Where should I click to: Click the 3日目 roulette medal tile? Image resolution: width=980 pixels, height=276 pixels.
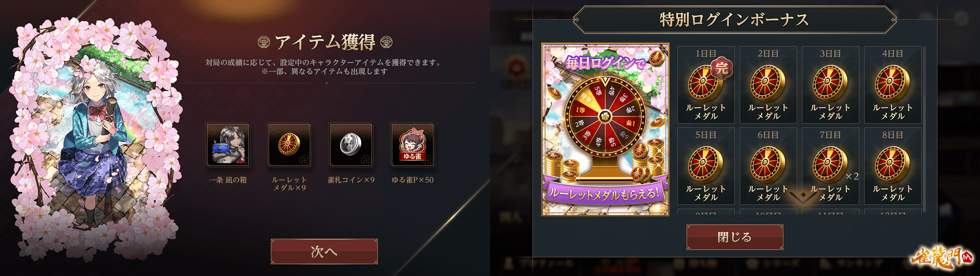830,85
